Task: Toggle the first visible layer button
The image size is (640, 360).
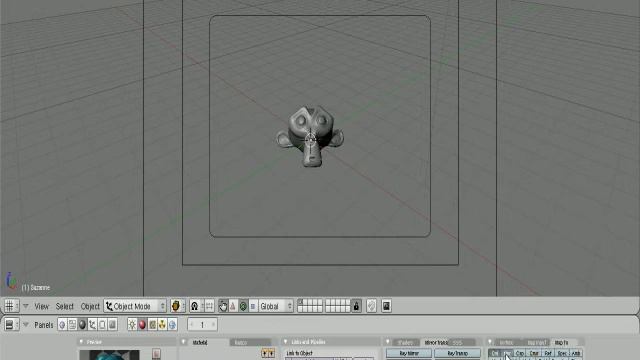Action: coord(301,302)
